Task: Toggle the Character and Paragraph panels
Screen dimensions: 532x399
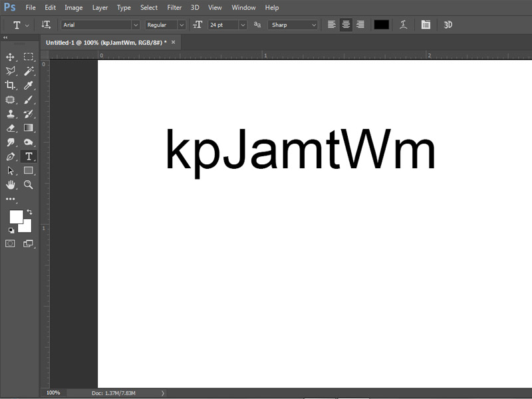Action: tap(426, 25)
